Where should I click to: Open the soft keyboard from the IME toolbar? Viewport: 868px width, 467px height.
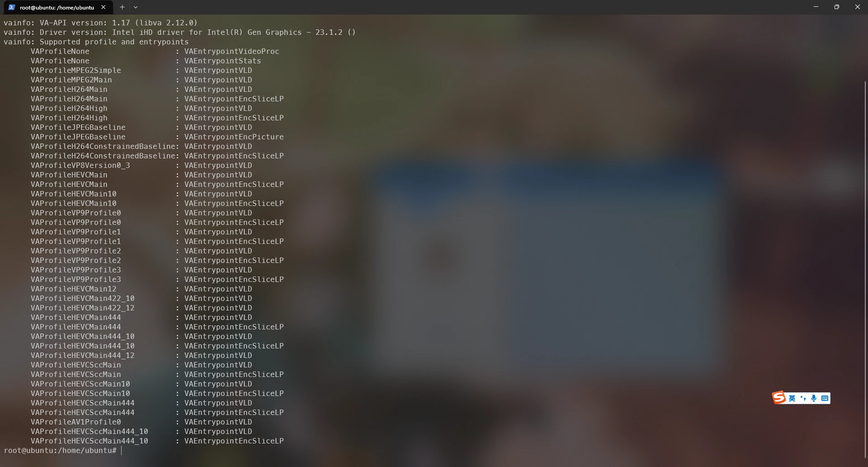pos(825,398)
